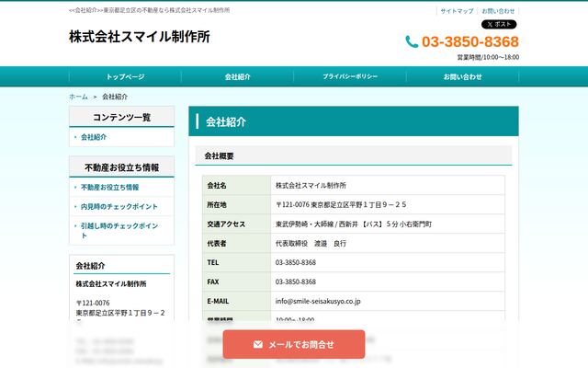Click the orange phone number with handset icon
Image resolution: width=588 pixels, height=368 pixels.
[462, 41]
